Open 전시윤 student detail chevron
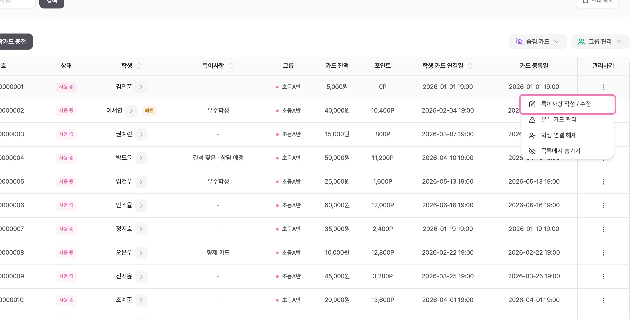Viewport: 644px width, 319px height. [x=141, y=276]
